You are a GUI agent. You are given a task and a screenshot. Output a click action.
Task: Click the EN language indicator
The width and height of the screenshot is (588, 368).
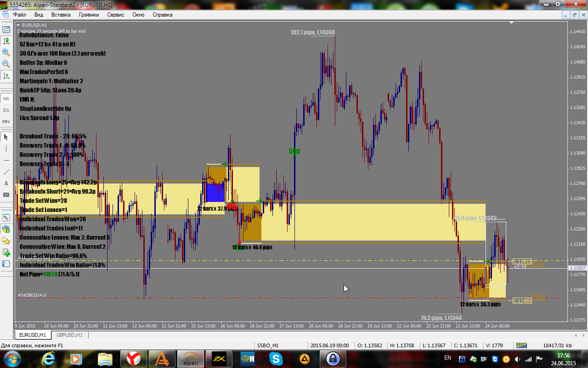click(447, 358)
